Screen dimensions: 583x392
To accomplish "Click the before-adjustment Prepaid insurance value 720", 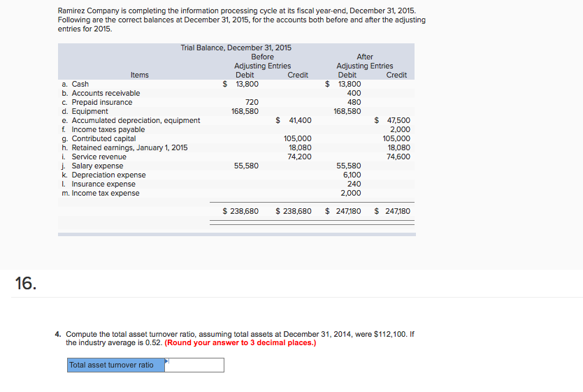I will [252, 102].
